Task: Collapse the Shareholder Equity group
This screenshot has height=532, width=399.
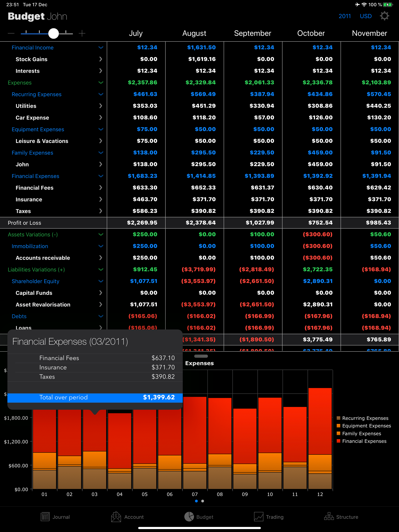Action: (101, 281)
